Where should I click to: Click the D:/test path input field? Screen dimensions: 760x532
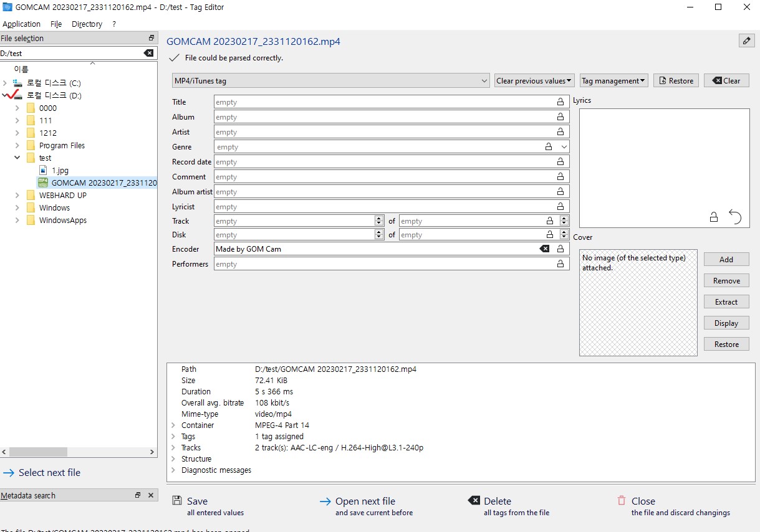click(x=71, y=53)
